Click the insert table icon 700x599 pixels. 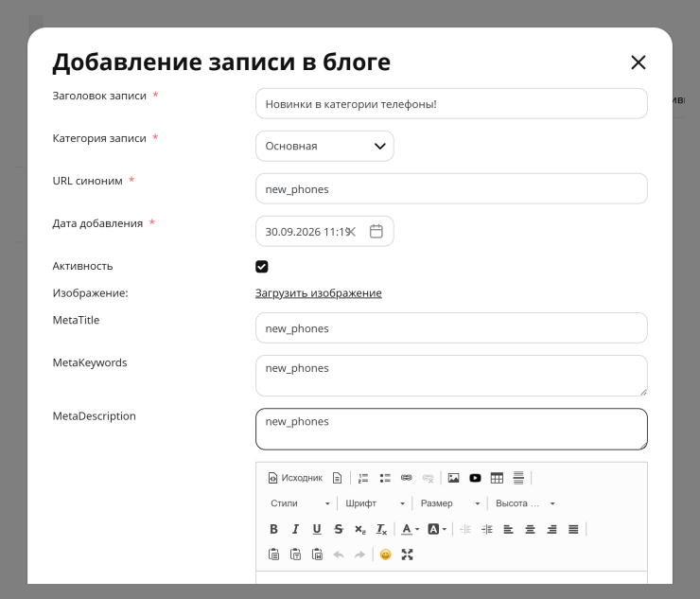(497, 478)
